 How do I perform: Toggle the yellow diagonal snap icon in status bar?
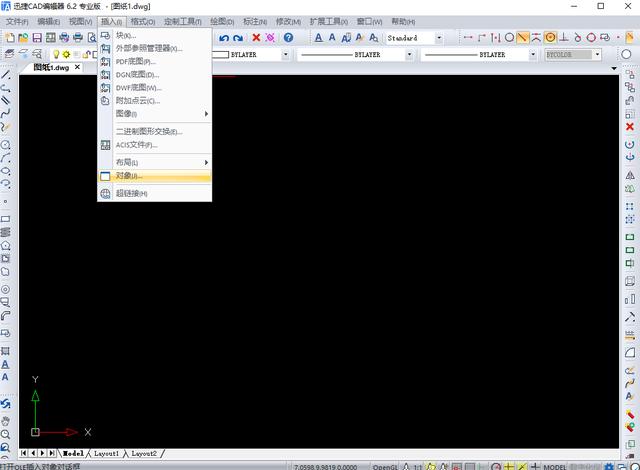(522, 466)
